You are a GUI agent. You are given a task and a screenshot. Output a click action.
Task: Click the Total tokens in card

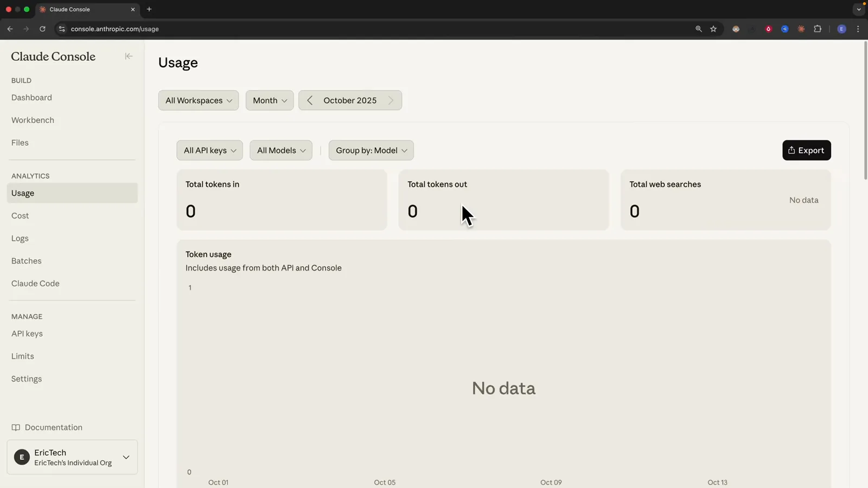coord(282,200)
